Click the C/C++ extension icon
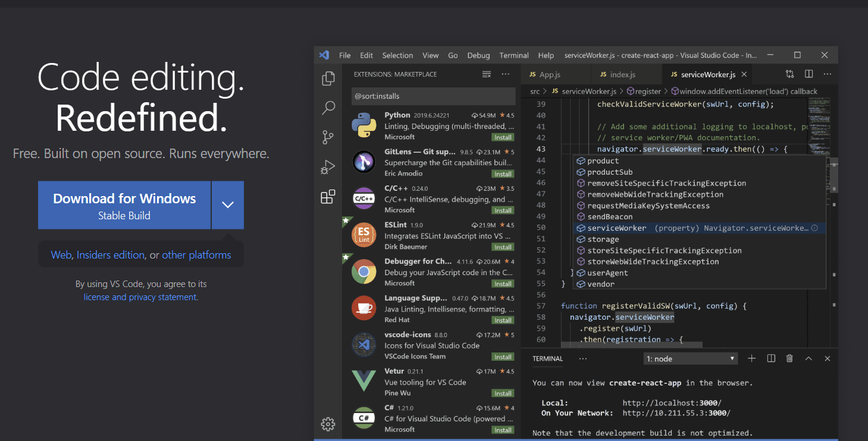 click(364, 199)
